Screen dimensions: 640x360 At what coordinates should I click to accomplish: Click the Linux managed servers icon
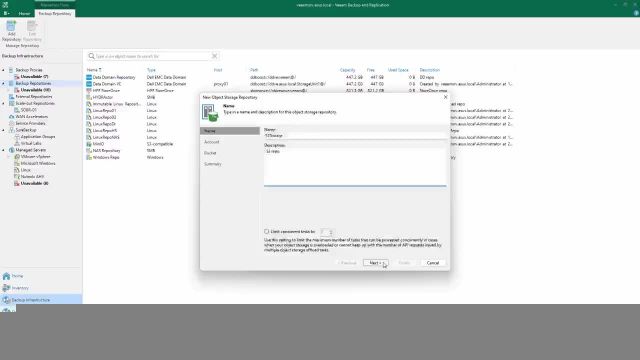point(17,170)
